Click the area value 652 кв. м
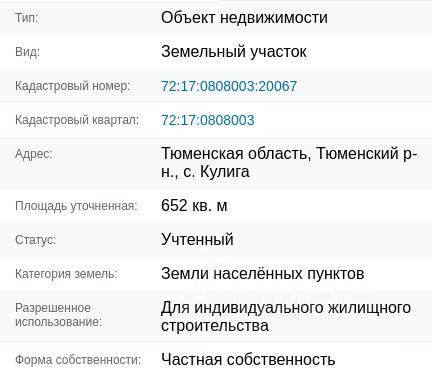 coord(194,205)
